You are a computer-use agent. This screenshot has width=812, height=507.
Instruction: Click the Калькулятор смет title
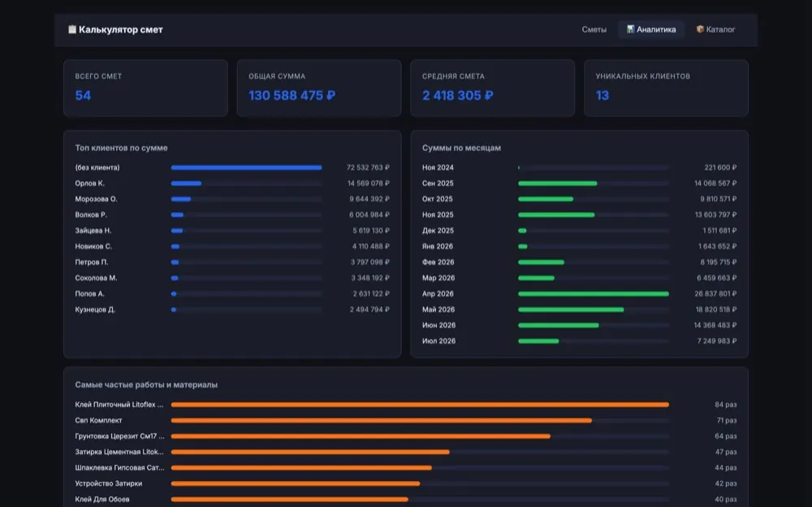[121, 29]
